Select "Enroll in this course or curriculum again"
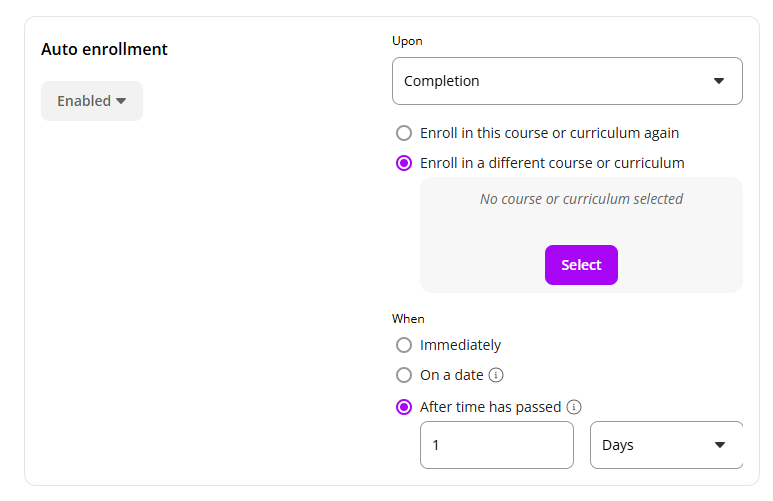This screenshot has height=501, width=773. pos(404,133)
